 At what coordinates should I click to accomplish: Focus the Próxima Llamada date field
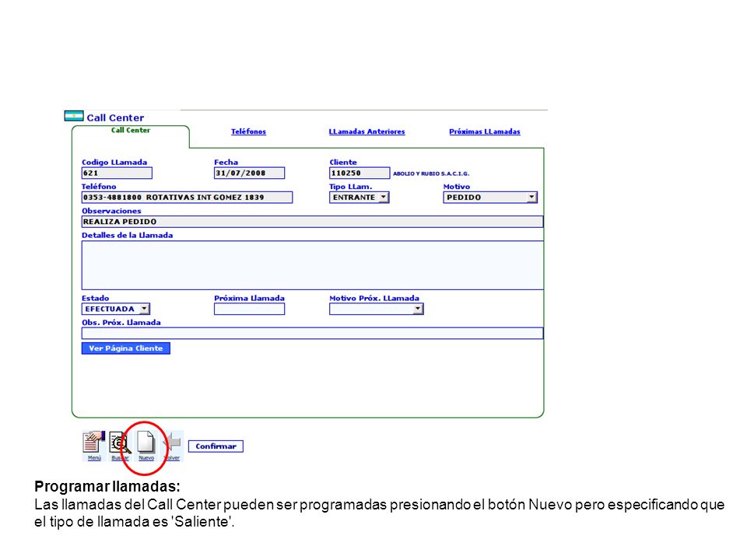tap(249, 309)
